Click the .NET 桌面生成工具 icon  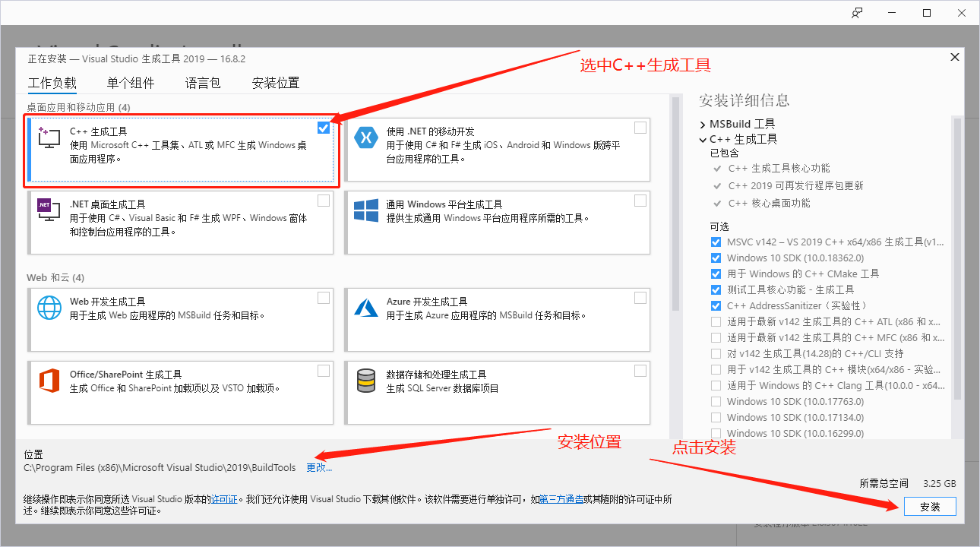[49, 210]
